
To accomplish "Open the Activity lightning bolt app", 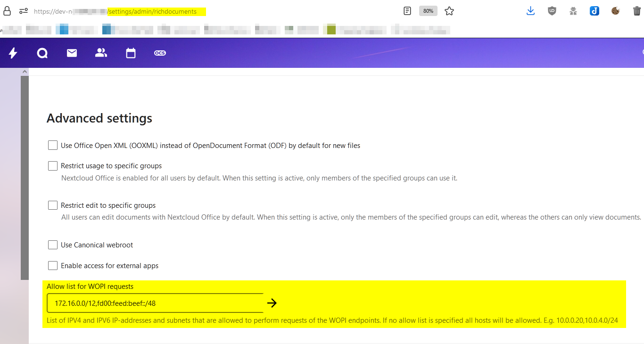I will tap(13, 53).
